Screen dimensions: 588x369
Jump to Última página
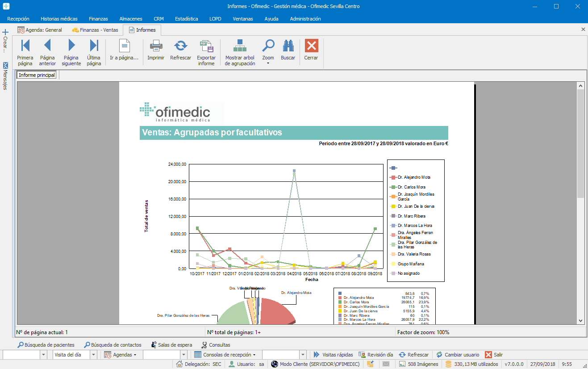94,52
